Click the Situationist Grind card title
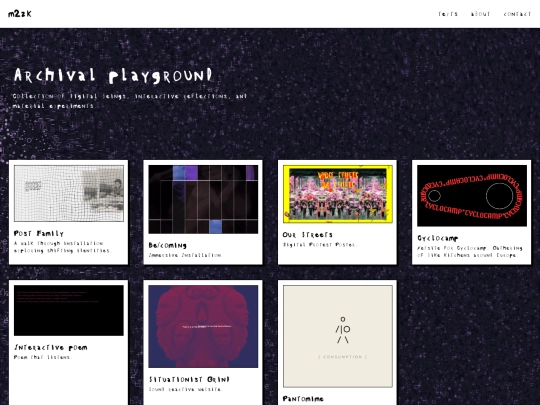Screen dimensions: 540x405 tap(189, 380)
